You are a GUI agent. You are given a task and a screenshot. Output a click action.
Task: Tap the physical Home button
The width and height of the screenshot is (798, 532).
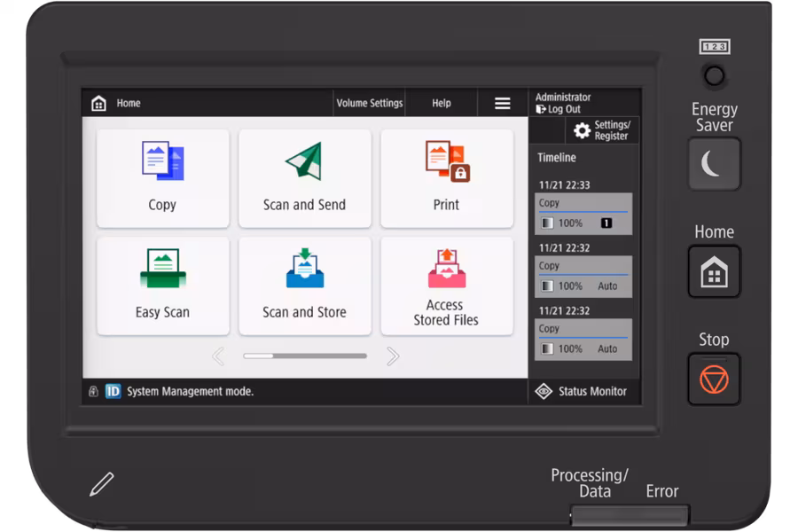tap(714, 271)
